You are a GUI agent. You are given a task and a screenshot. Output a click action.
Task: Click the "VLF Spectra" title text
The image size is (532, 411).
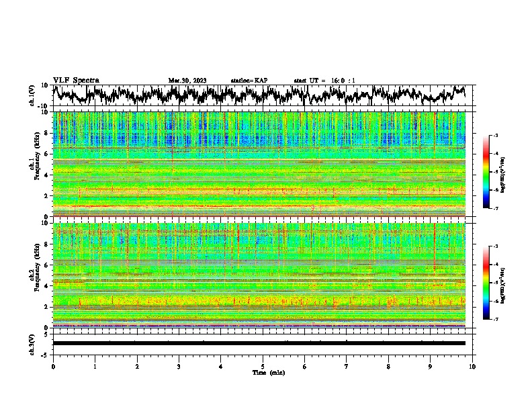click(x=76, y=81)
